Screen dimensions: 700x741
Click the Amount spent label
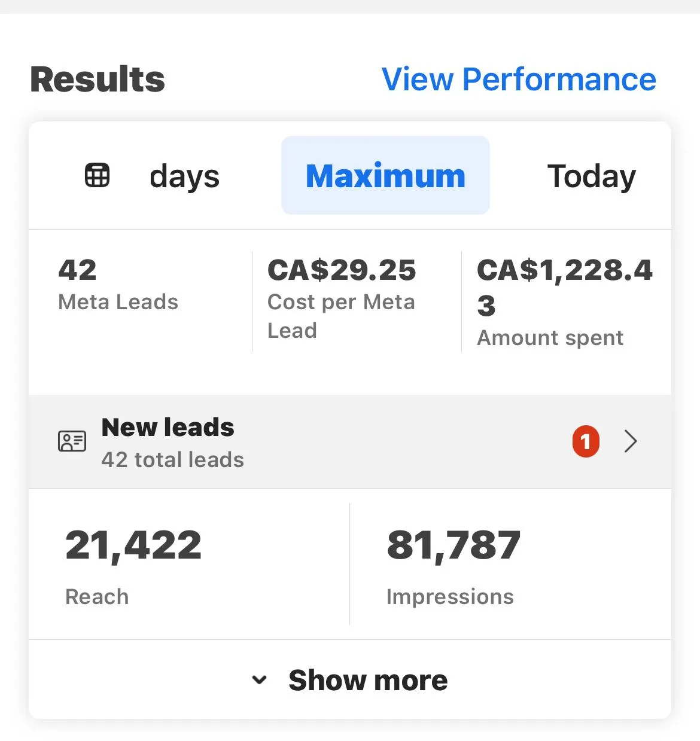point(550,338)
